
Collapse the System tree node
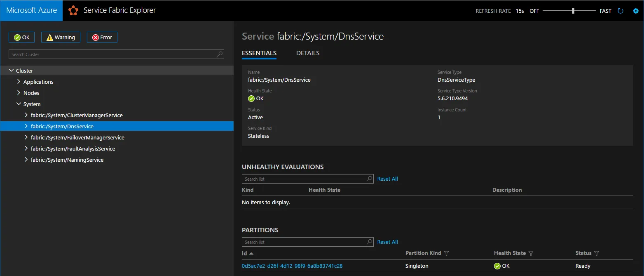19,104
